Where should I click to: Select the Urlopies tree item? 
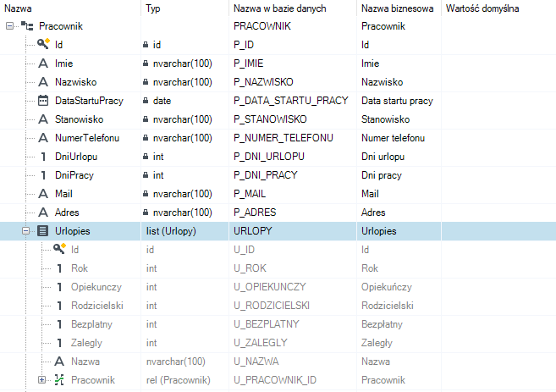tap(72, 231)
